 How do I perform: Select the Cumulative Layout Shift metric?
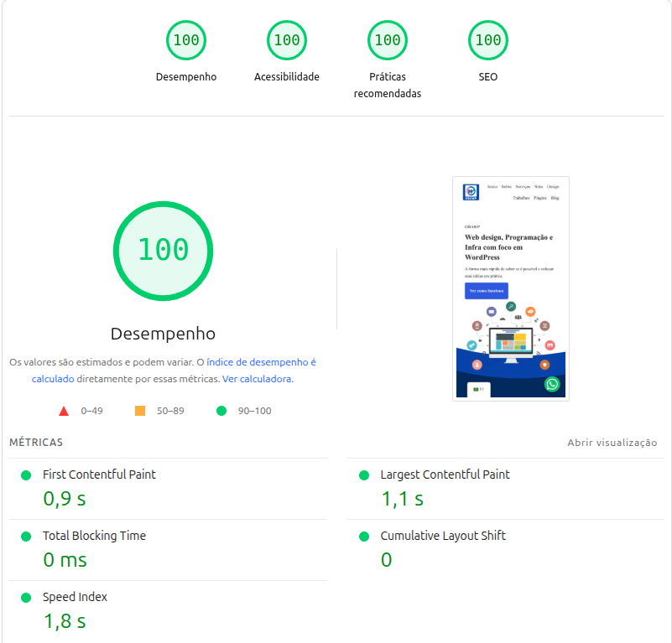click(x=443, y=536)
